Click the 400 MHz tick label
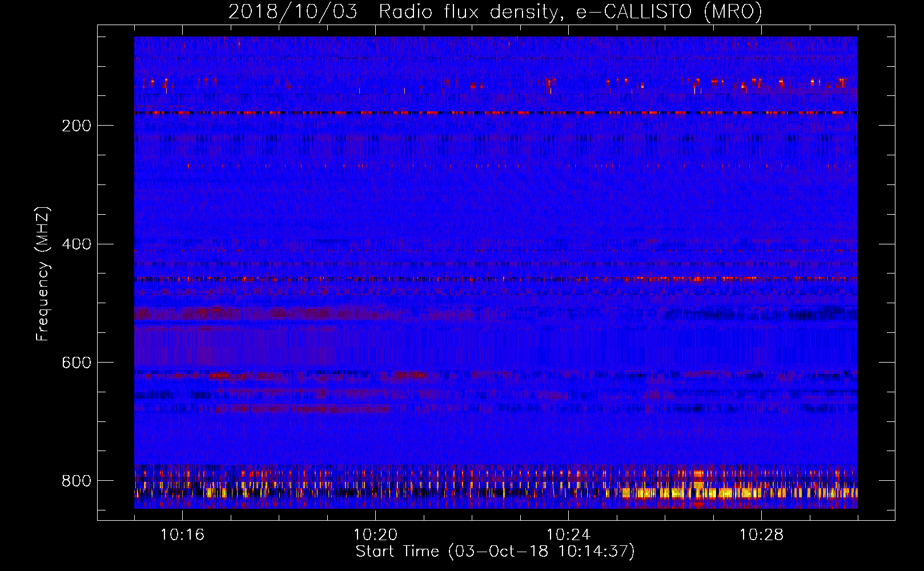The image size is (924, 571). click(x=77, y=244)
